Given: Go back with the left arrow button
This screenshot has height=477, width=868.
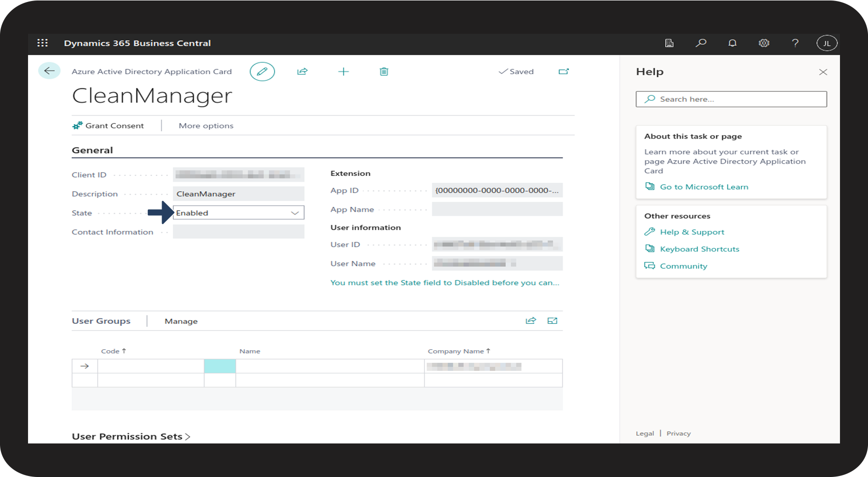Looking at the screenshot, I should [x=49, y=71].
